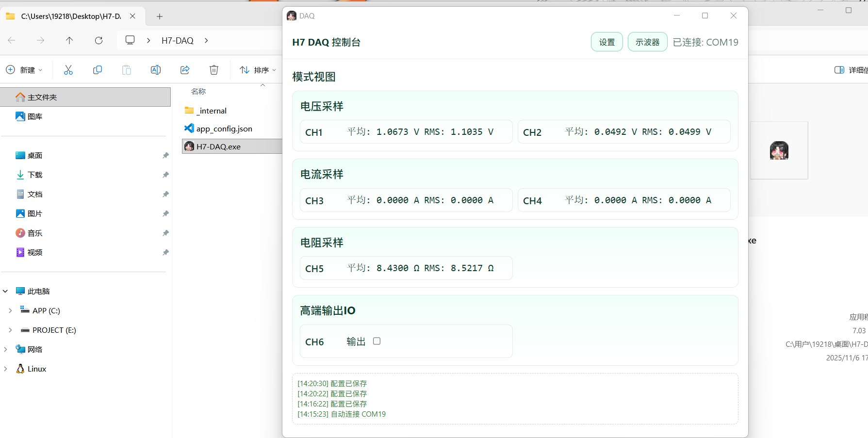
Task: Click the Rename icon in Explorer toolbar
Action: [x=156, y=70]
